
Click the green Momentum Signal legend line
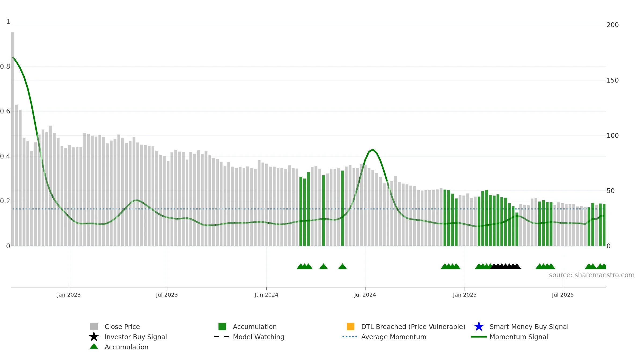click(479, 337)
